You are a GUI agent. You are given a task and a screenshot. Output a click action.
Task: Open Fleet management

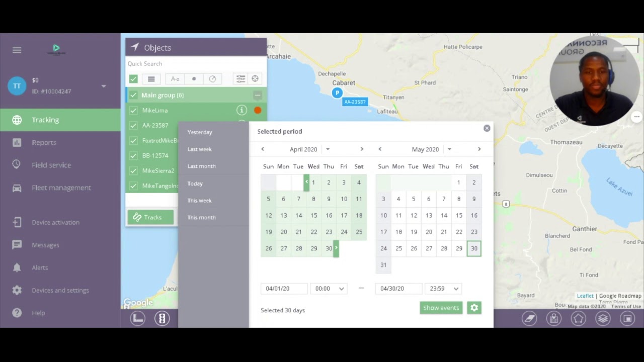(60, 188)
